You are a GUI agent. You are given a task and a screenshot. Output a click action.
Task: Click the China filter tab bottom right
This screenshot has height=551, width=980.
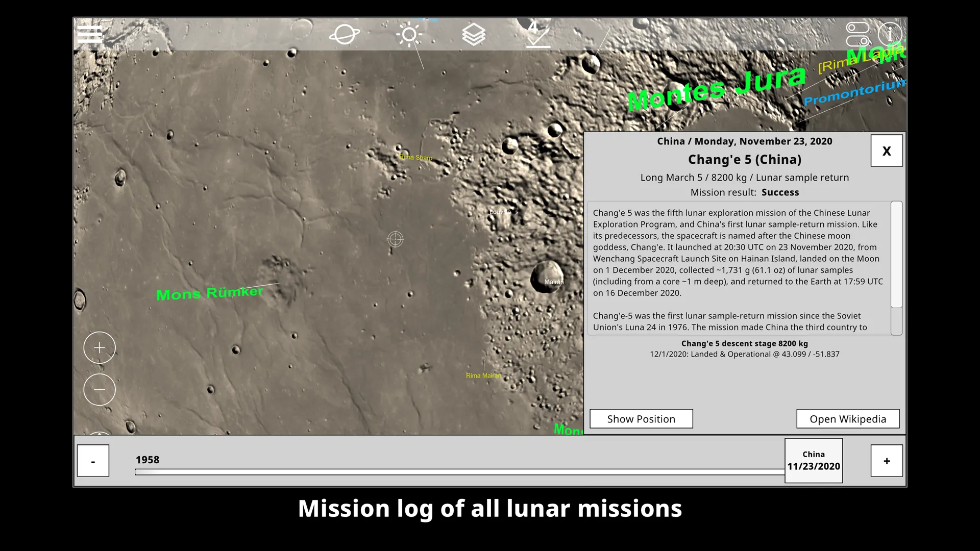pos(813,460)
